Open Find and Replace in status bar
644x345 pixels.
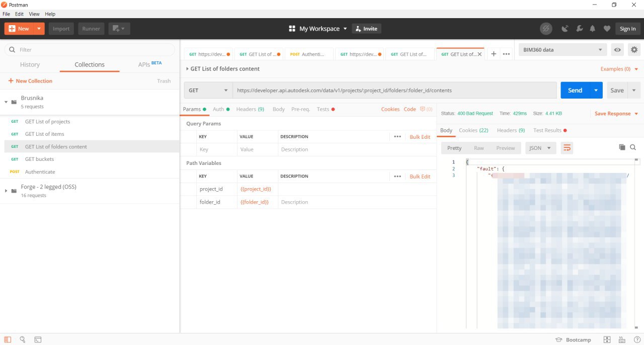pyautogui.click(x=23, y=339)
